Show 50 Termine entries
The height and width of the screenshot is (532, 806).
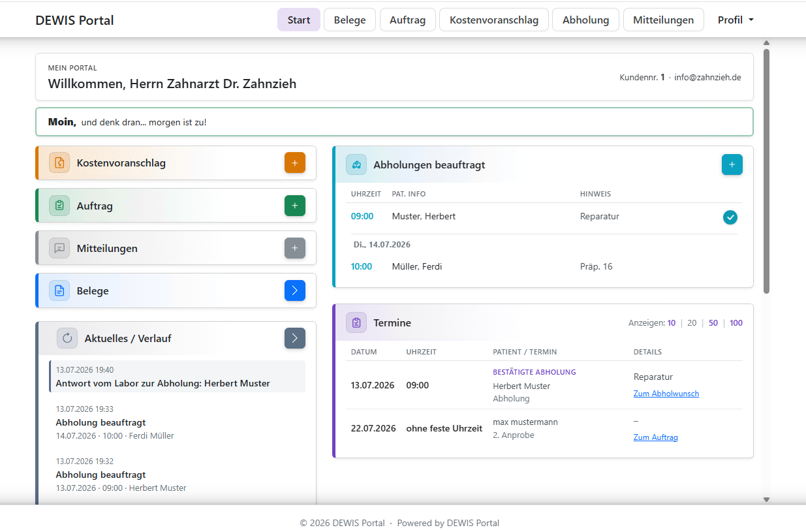tap(713, 322)
